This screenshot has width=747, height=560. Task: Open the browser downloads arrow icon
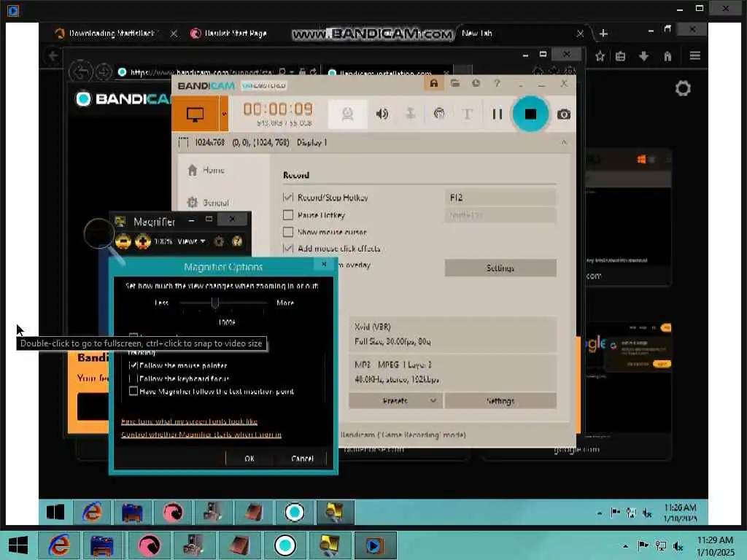[643, 56]
